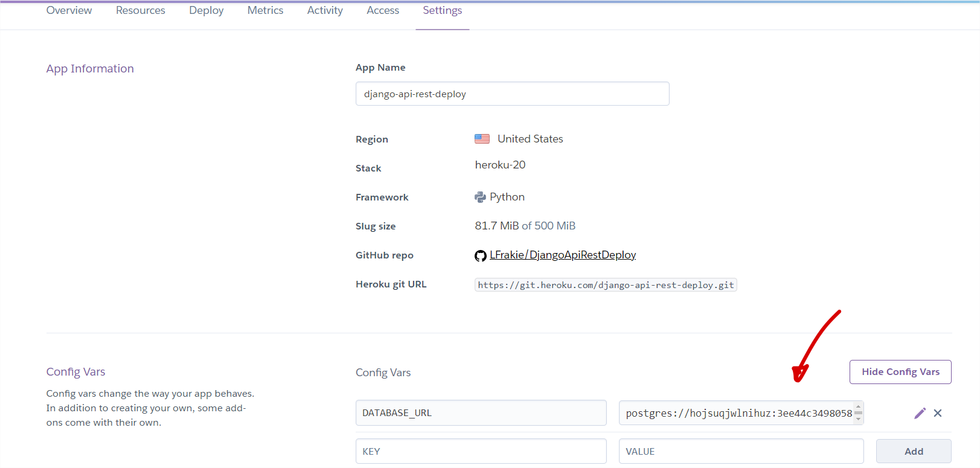The height and width of the screenshot is (468, 980).
Task: Click the Add button for config vars
Action: [913, 451]
